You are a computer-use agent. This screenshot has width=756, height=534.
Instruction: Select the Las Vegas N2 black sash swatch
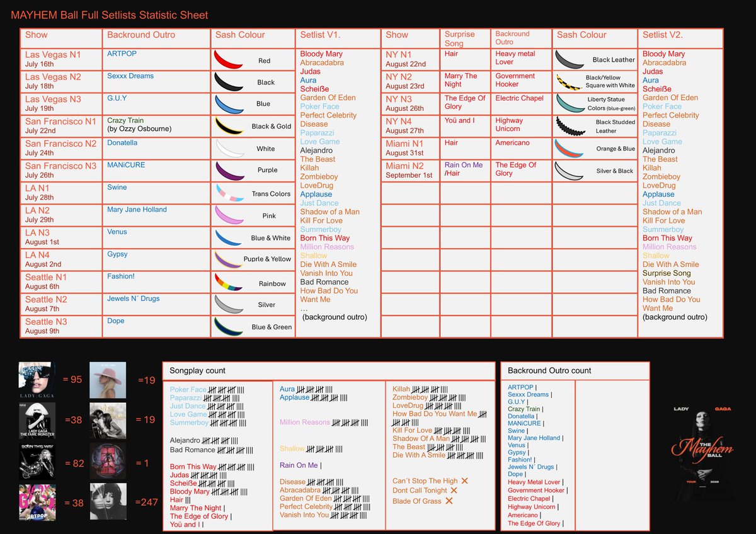[x=229, y=82]
